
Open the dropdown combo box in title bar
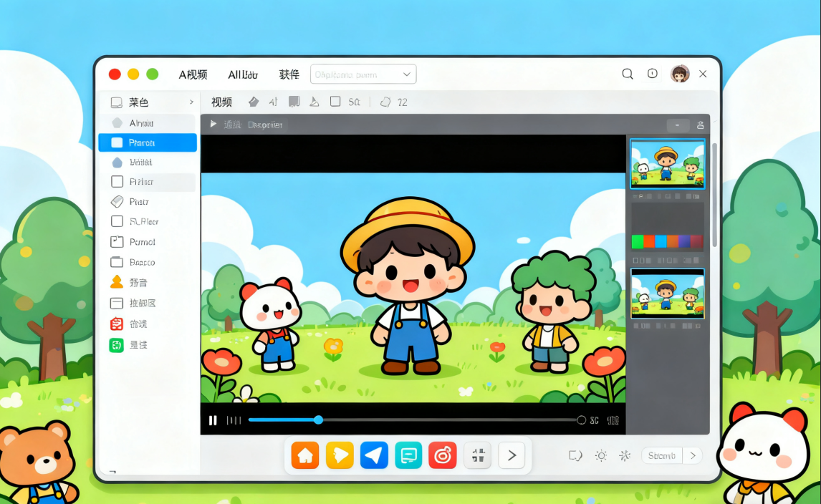click(363, 74)
